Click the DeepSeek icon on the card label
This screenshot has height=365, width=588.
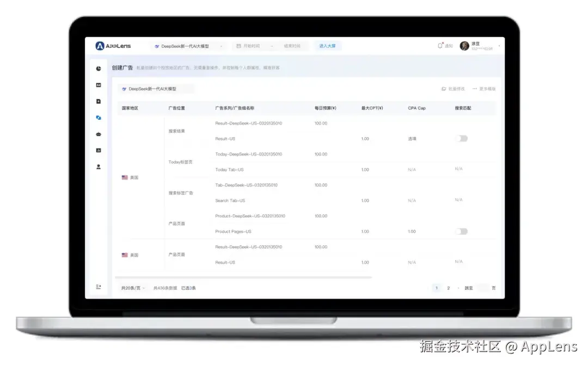(x=124, y=89)
